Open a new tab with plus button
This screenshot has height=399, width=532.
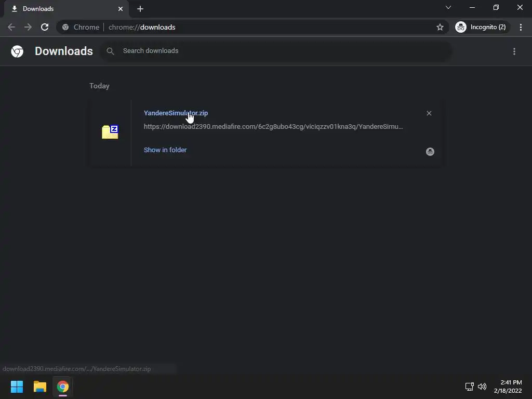coord(140,9)
